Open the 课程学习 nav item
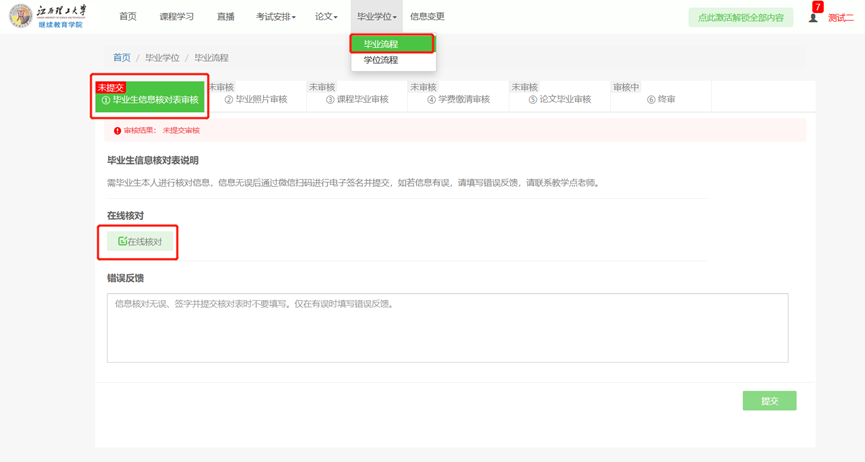The image size is (865, 462). [177, 17]
